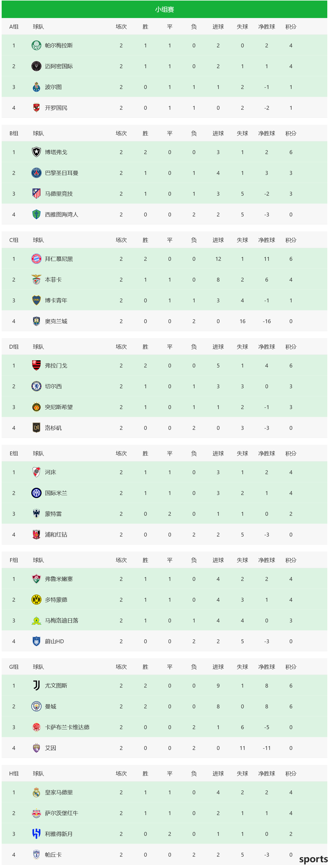
Task: Click the 净胜球 column header in C组
Action: coord(267,240)
